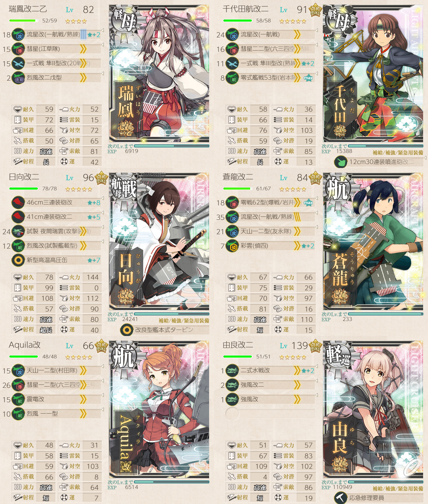Click the seaplane icon for 二式水戦改
The image size is (428, 504).
point(232,371)
